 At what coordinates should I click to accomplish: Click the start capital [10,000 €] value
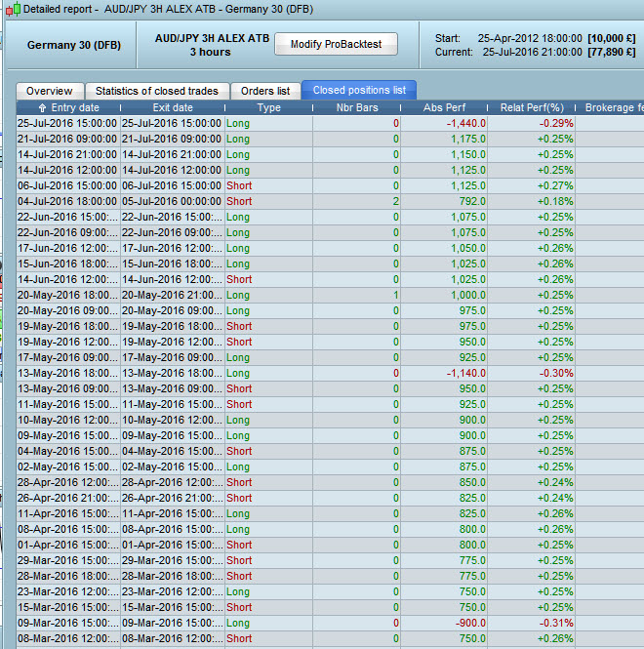coord(611,38)
